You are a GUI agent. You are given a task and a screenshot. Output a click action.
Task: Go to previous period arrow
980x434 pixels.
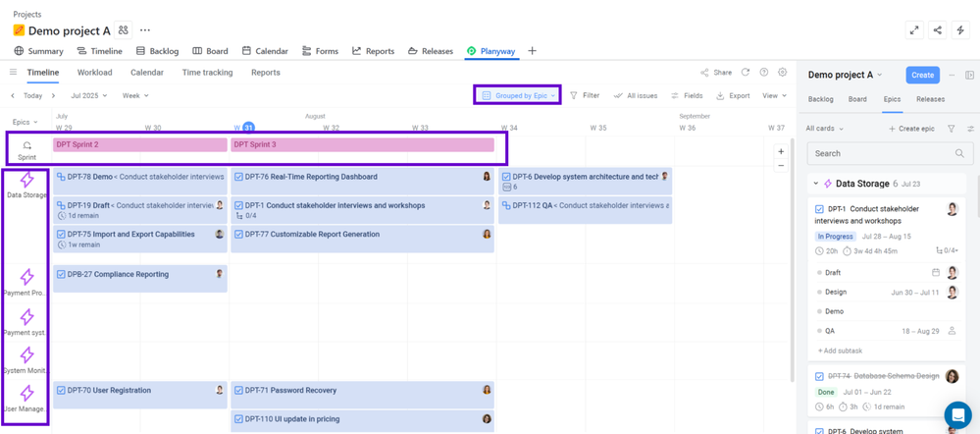(x=14, y=95)
